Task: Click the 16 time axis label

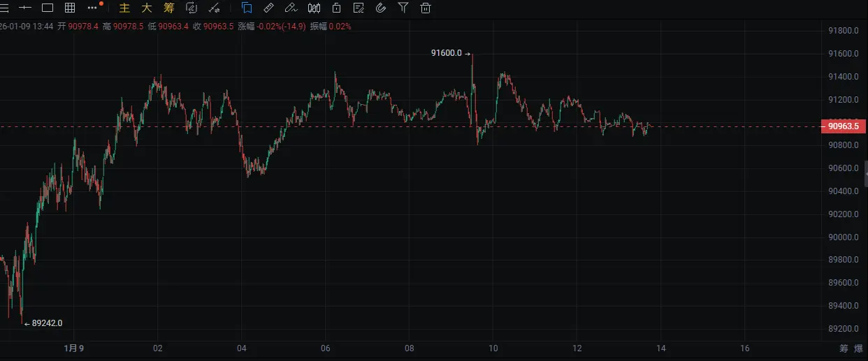Action: tap(745, 348)
